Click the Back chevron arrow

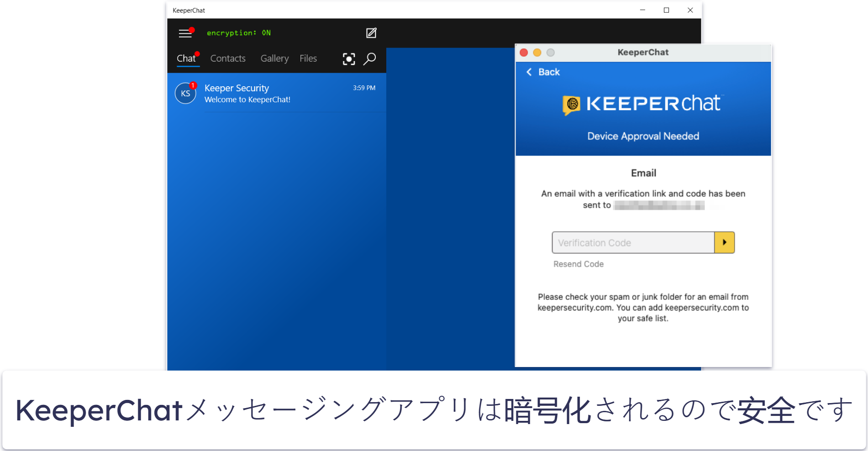(529, 72)
